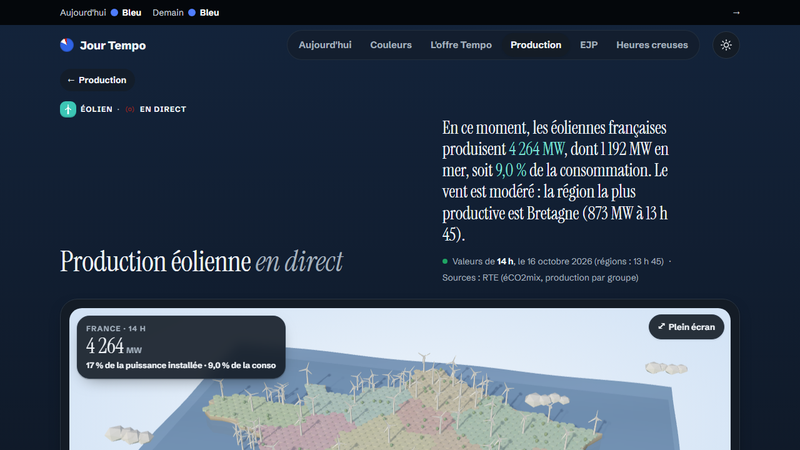Go back via the ← Production button
The height and width of the screenshot is (450, 800).
[97, 80]
